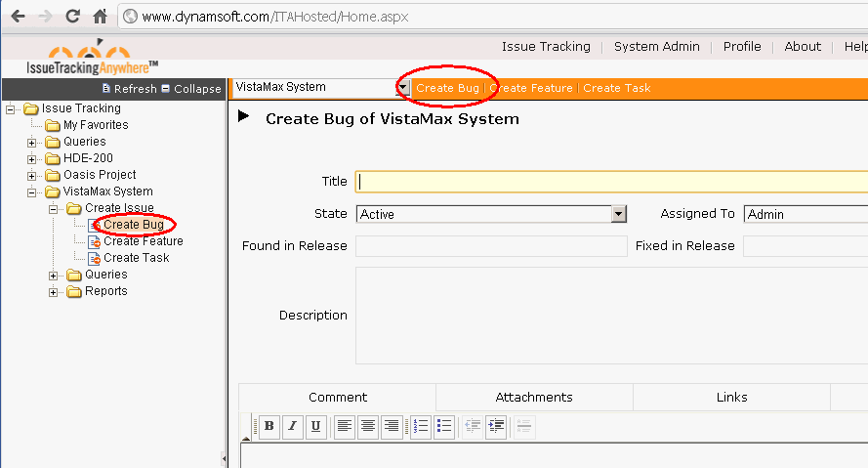The height and width of the screenshot is (468, 868).
Task: Collapse the Issue Tracking root node
Action: [10, 109]
